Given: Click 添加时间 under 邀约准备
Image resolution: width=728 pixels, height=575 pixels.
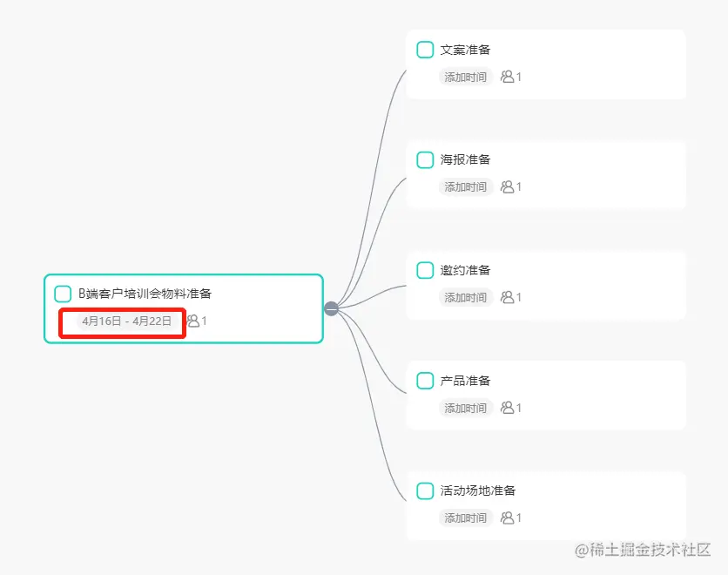Looking at the screenshot, I should point(466,297).
